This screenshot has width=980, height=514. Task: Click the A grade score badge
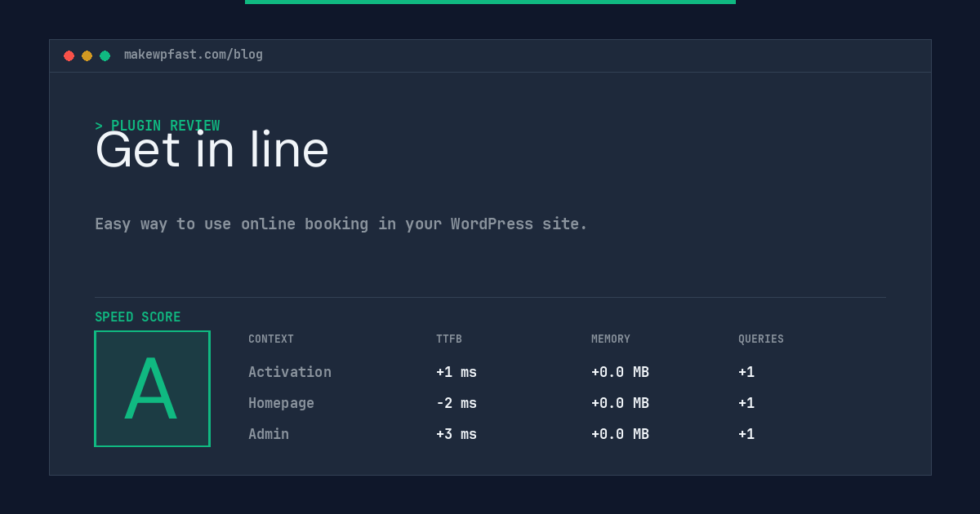152,388
